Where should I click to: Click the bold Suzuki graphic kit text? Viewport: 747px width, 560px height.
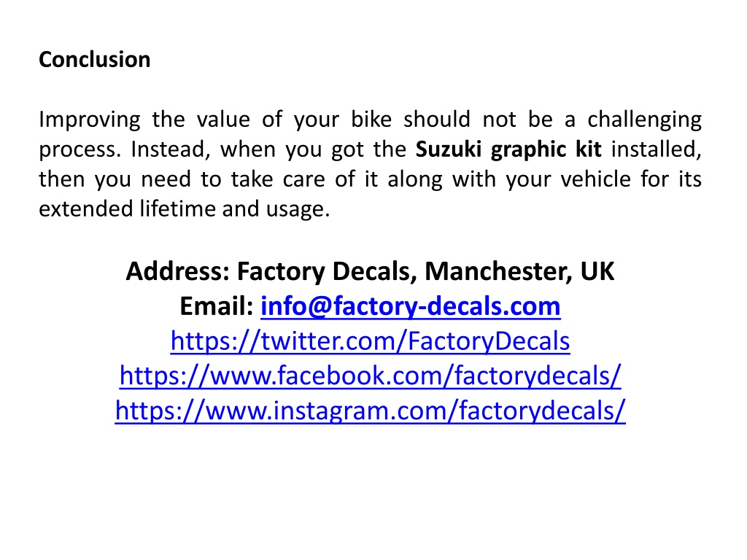point(508,149)
